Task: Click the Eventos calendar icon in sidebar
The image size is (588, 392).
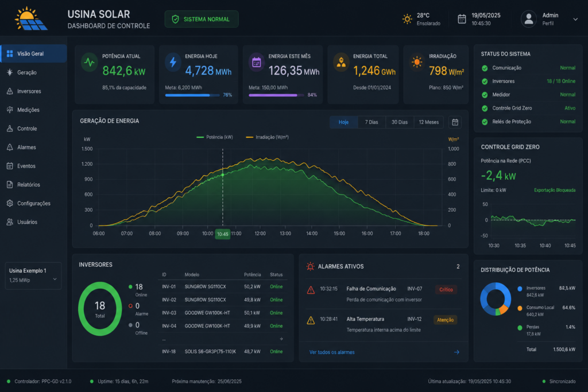Action: click(x=10, y=166)
